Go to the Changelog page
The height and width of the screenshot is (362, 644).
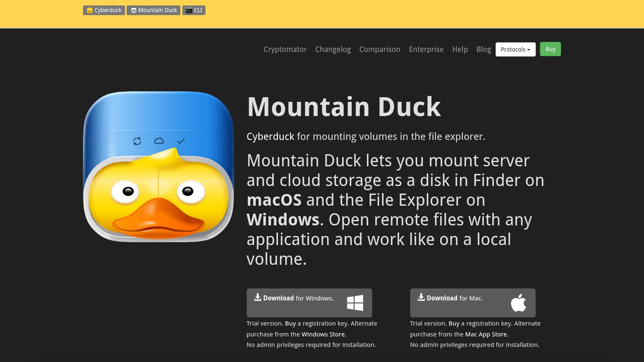pyautogui.click(x=333, y=49)
